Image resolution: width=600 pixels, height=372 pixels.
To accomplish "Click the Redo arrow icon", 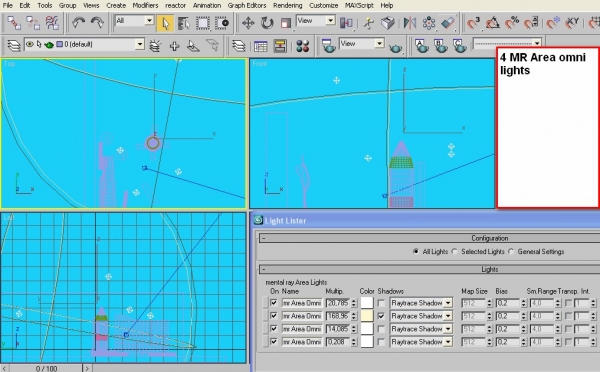I will [x=97, y=23].
